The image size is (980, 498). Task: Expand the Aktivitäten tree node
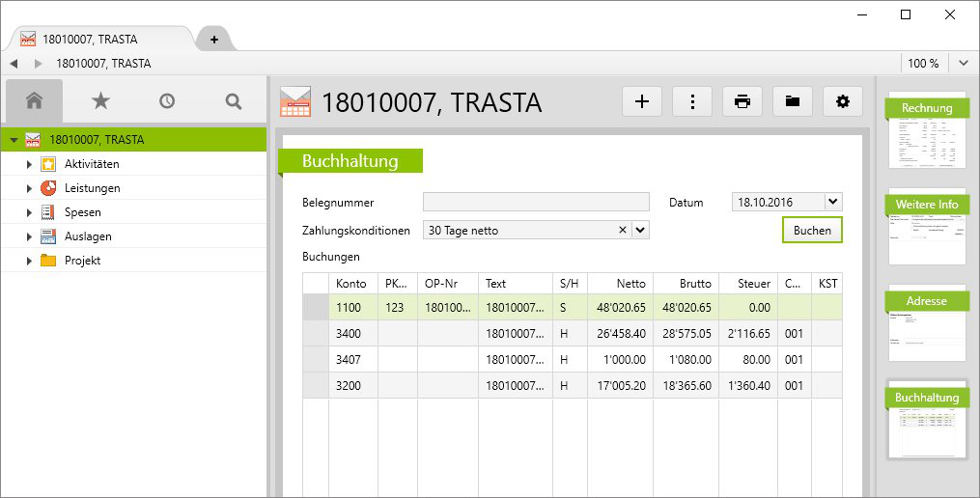click(x=29, y=164)
